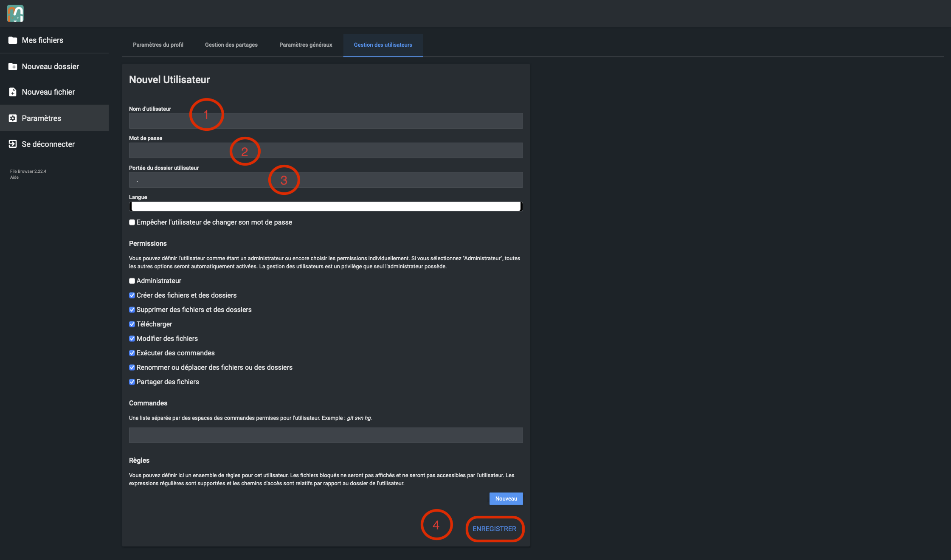Go to Paramètres généraux tab
951x560 pixels.
(x=306, y=45)
